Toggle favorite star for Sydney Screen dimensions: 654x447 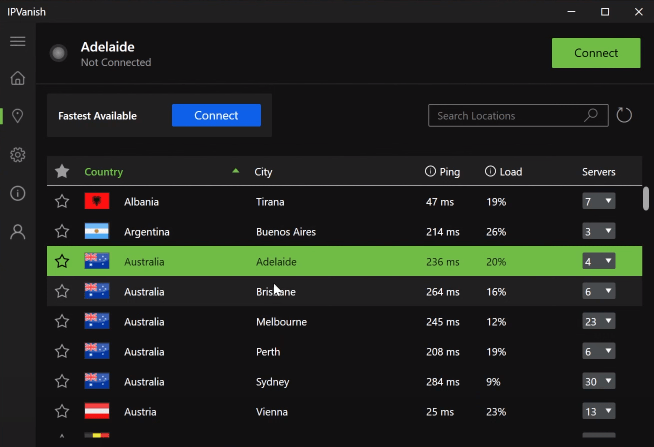pyautogui.click(x=62, y=382)
